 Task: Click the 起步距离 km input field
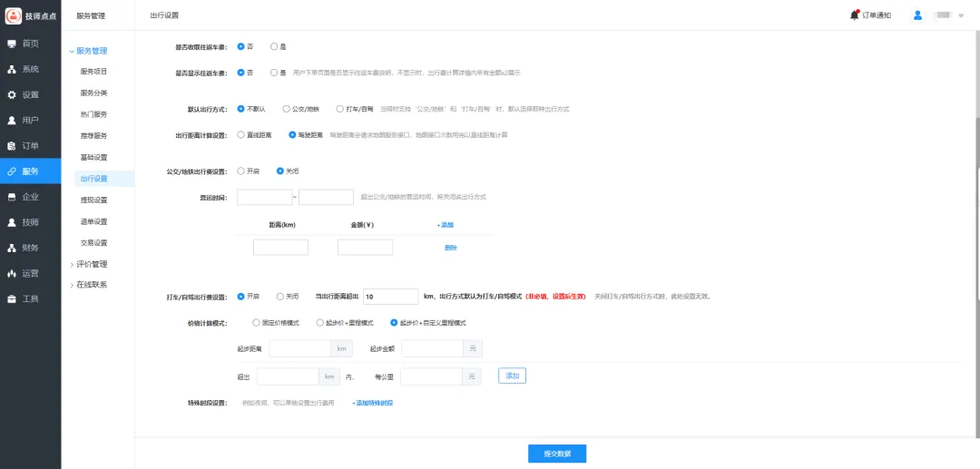tap(299, 348)
